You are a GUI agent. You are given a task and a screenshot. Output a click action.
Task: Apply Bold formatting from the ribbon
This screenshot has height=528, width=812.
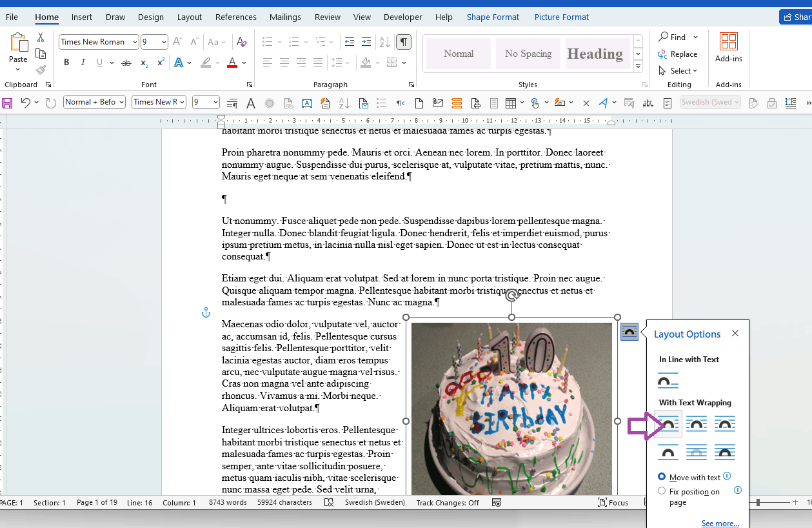coord(66,63)
